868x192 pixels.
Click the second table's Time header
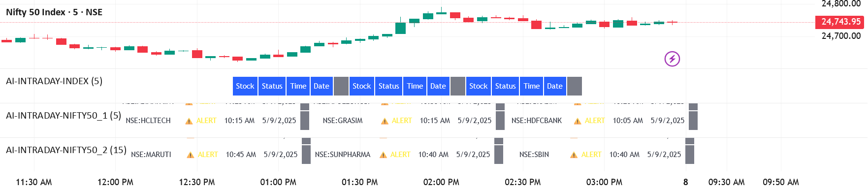pyautogui.click(x=415, y=86)
